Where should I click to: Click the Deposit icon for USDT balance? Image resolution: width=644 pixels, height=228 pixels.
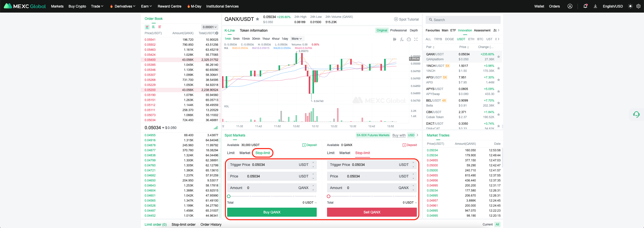click(304, 145)
